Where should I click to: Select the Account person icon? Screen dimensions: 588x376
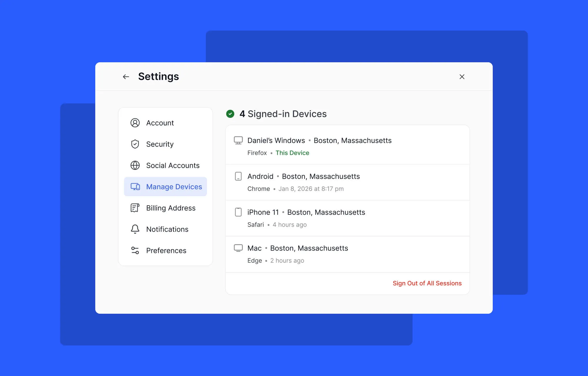click(135, 123)
